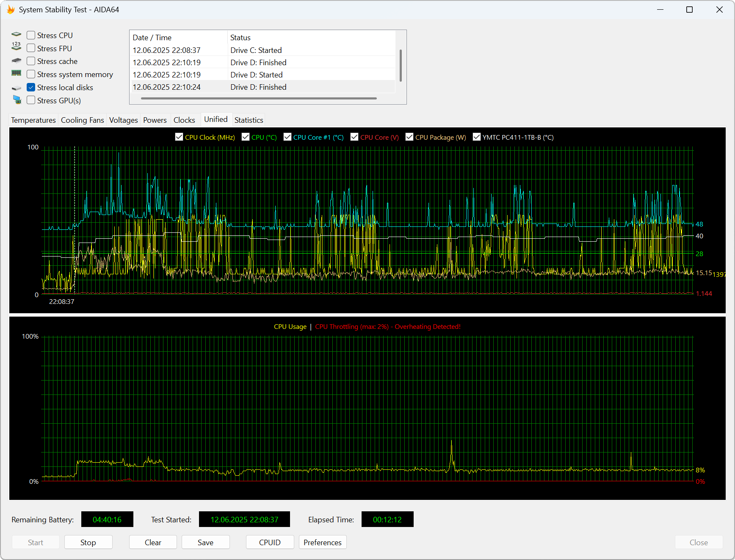Click the log list horizontal scrollbar

259,99
